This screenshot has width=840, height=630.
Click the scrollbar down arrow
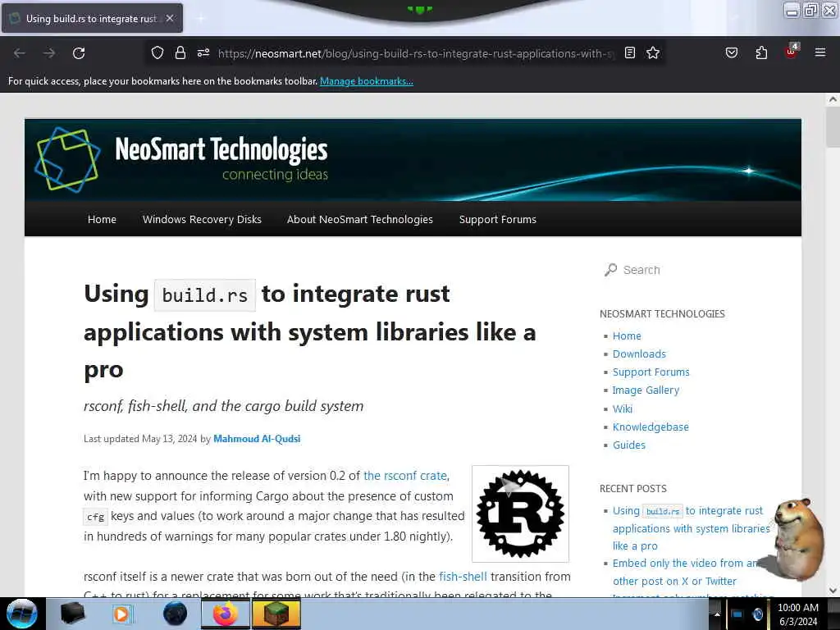[x=832, y=591]
